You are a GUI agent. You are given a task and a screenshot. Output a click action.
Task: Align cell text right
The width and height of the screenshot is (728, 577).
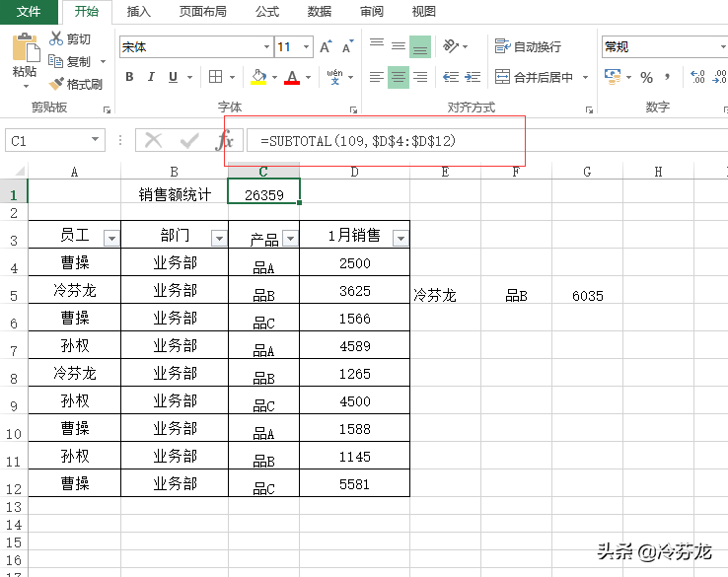(420, 77)
